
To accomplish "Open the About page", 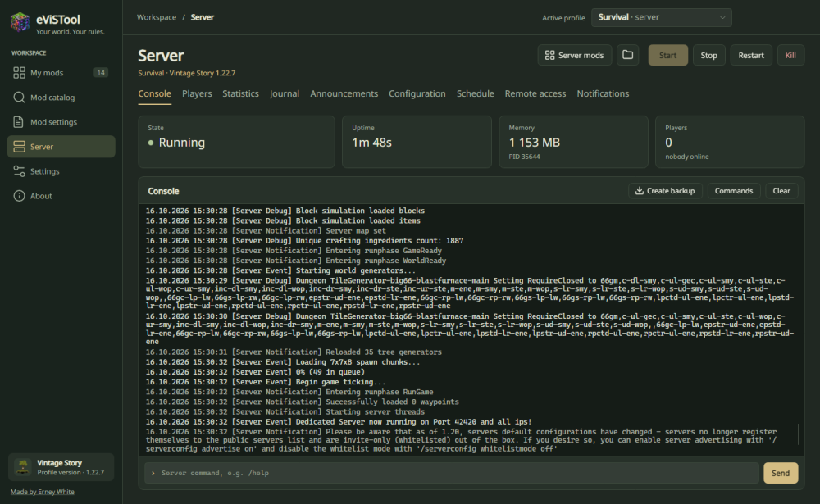I will click(61, 196).
